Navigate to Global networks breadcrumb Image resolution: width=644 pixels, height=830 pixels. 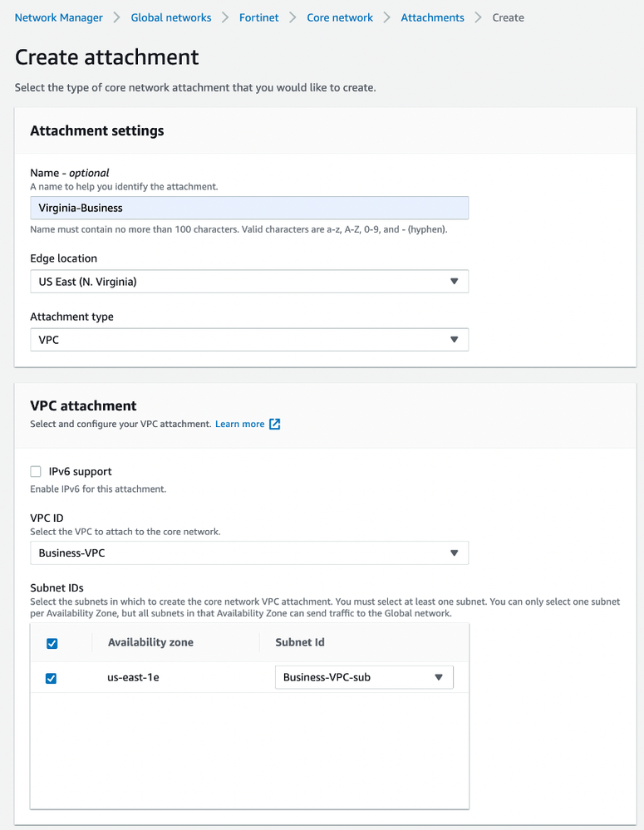coord(171,17)
